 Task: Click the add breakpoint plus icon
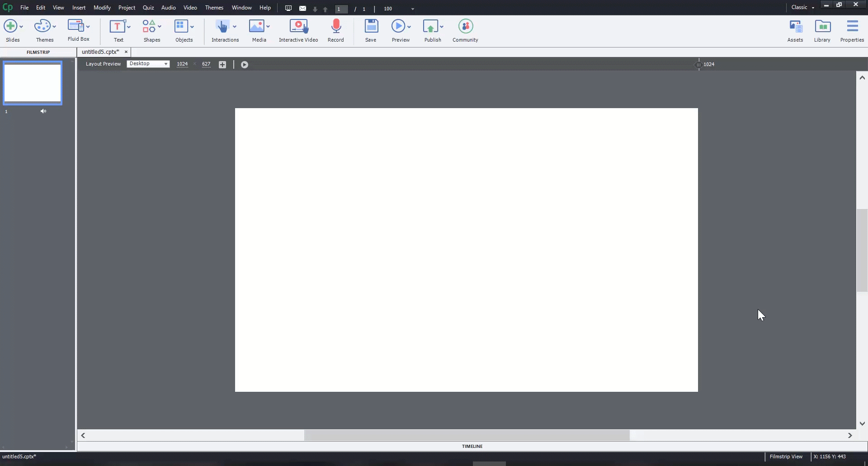pos(222,65)
